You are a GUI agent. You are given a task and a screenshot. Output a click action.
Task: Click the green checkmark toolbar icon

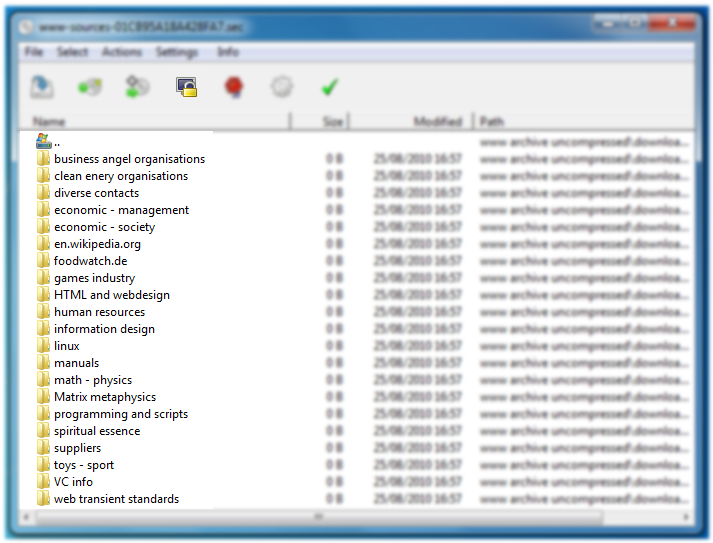click(x=329, y=87)
